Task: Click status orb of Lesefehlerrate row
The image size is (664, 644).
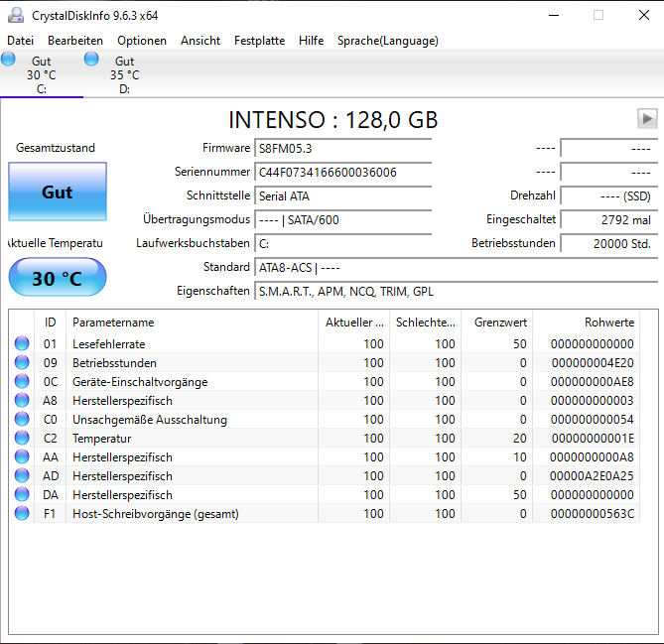Action: click(22, 343)
